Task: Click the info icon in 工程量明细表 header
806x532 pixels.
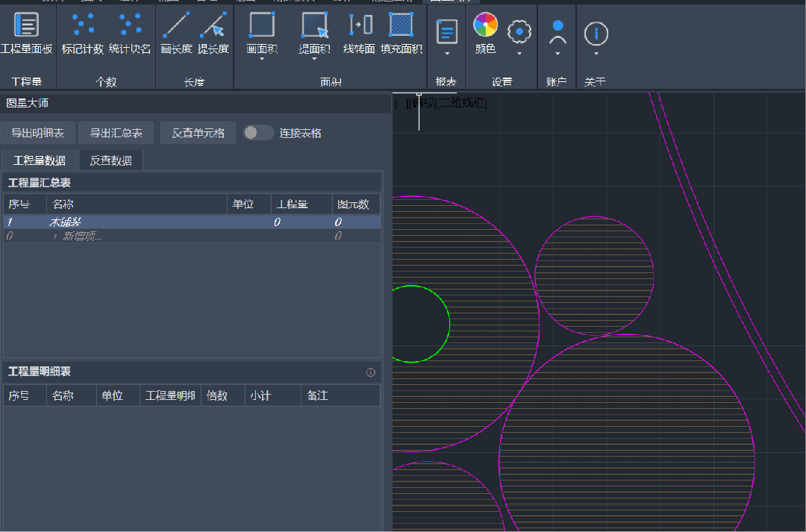Action: pos(371,372)
